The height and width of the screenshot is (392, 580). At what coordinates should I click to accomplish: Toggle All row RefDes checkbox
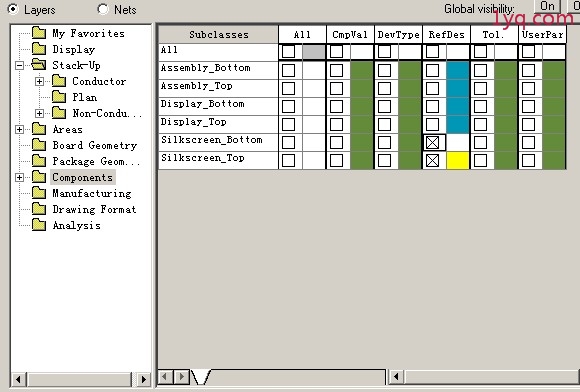point(432,51)
